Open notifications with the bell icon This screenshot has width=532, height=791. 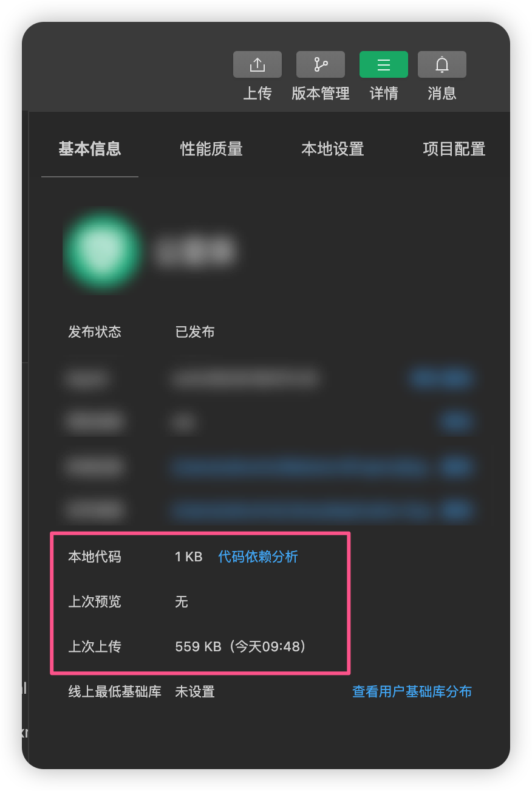point(442,64)
